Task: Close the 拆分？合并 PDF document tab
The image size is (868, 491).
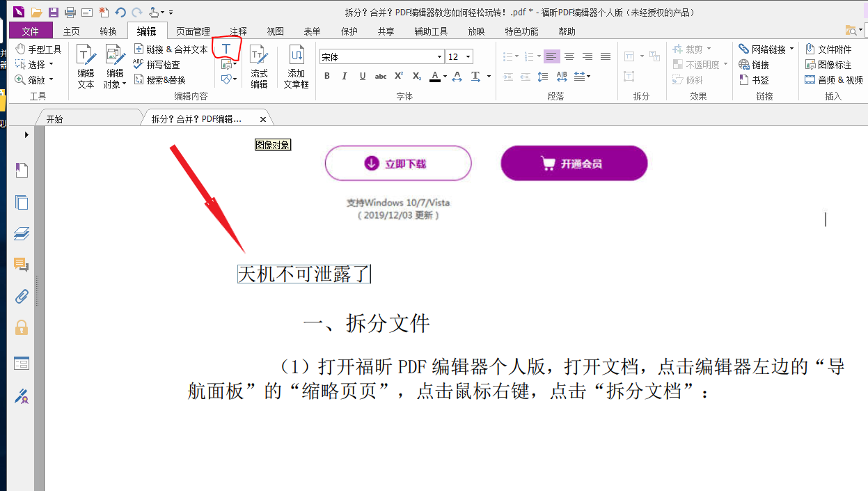Action: click(263, 120)
